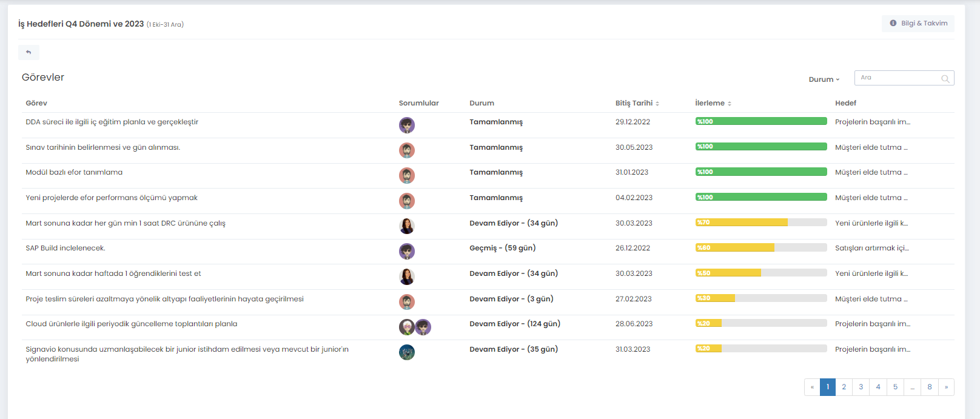Image resolution: width=980 pixels, height=419 pixels.
Task: Click Projelerin başarılı im... in DDA row
Action: (873, 122)
